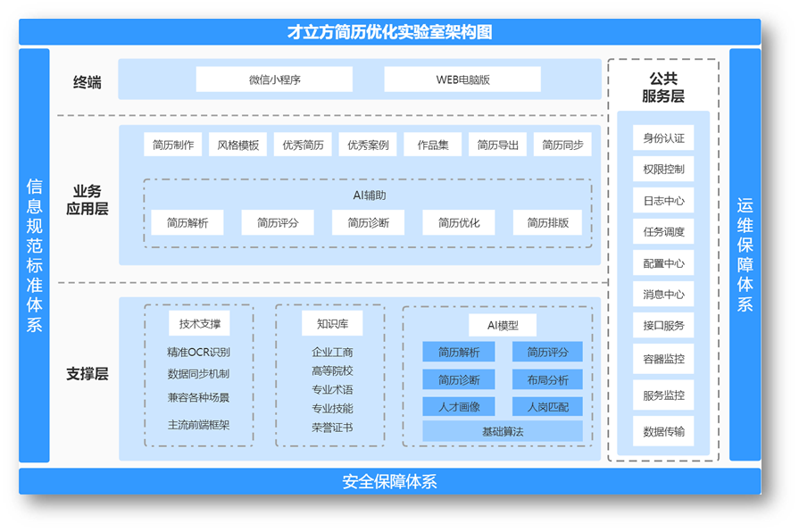This screenshot has height=532, width=799.
Task: Open the 身份认证 service box
Action: click(662, 137)
